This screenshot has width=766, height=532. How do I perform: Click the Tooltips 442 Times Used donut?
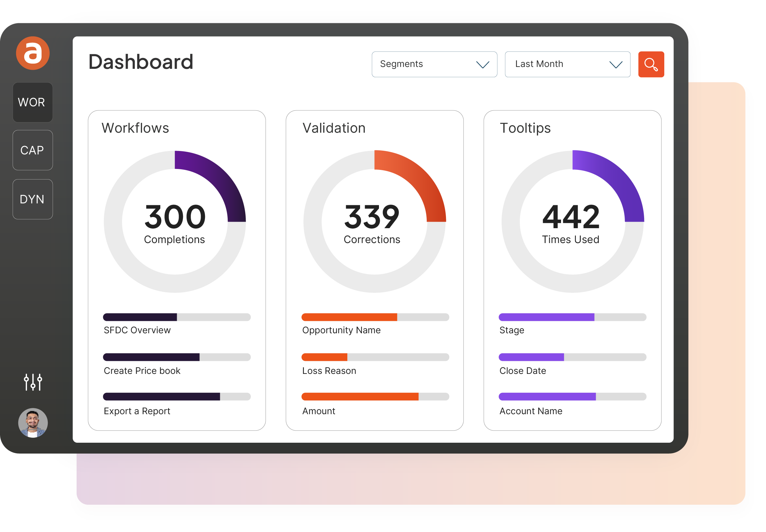tap(572, 221)
